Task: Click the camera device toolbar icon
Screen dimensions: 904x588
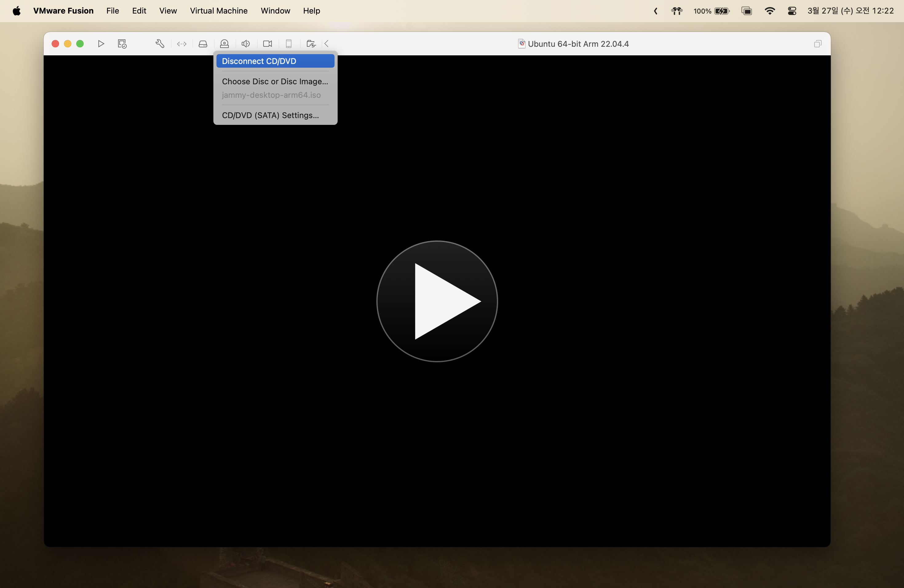Action: pos(268,44)
